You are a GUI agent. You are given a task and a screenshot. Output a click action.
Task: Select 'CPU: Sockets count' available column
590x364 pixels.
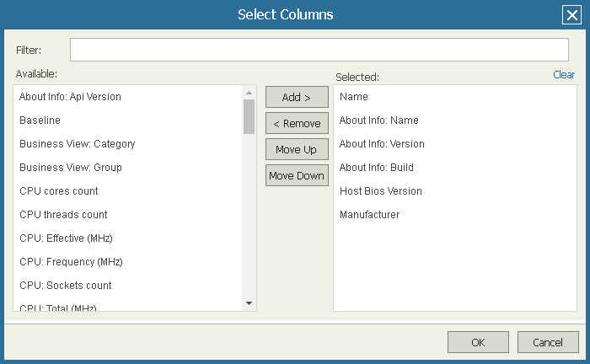click(x=128, y=286)
